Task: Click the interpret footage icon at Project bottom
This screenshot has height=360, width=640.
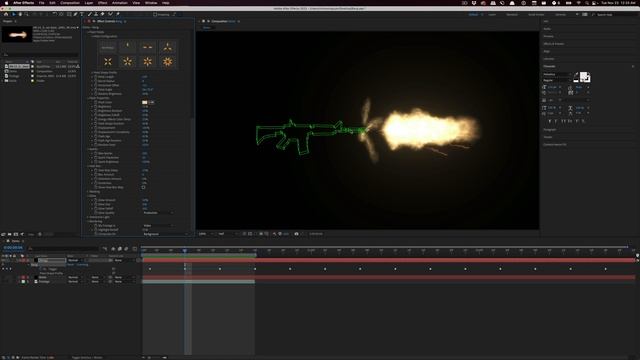Action: pyautogui.click(x=3, y=234)
